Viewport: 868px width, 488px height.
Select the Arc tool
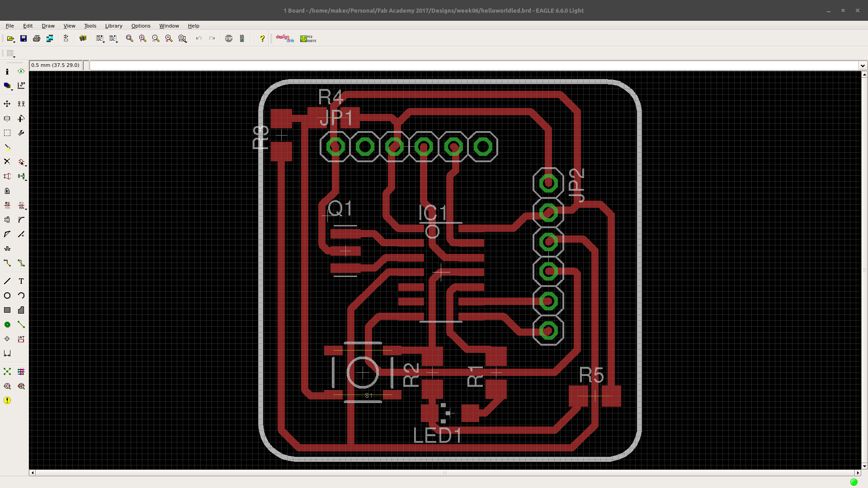pyautogui.click(x=21, y=296)
